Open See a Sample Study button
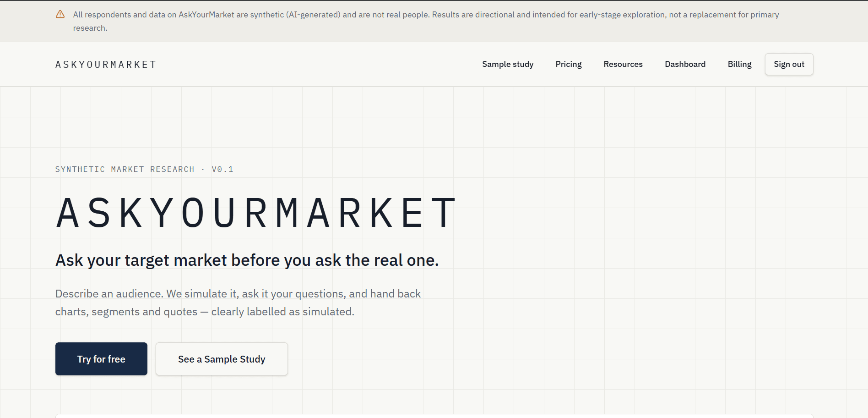 click(x=222, y=359)
